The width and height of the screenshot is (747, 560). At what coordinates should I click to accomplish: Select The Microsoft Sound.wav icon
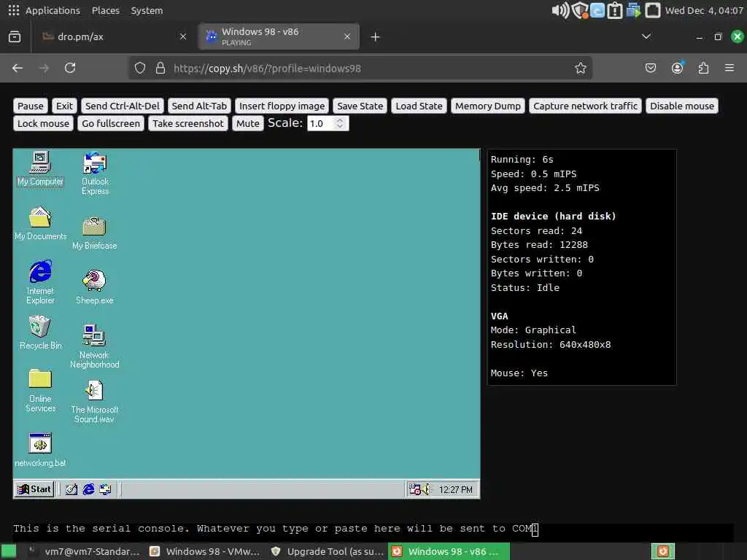94,402
